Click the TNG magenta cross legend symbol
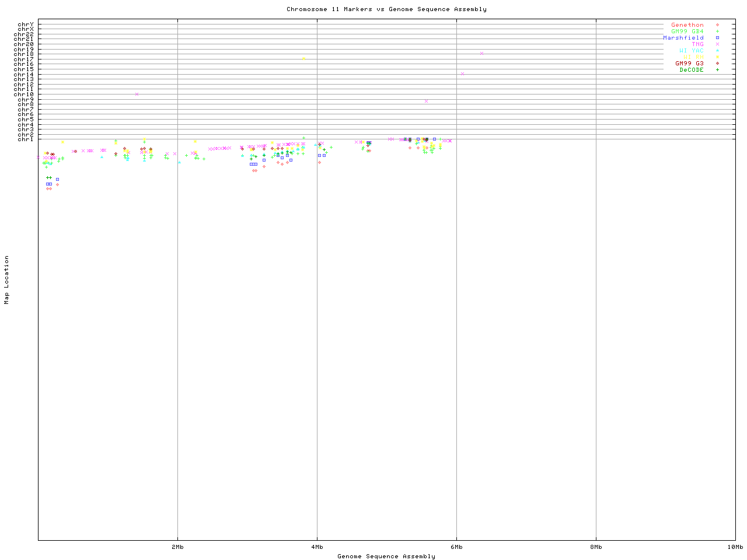Image resolution: width=747 pixels, height=560 pixels. pos(717,44)
